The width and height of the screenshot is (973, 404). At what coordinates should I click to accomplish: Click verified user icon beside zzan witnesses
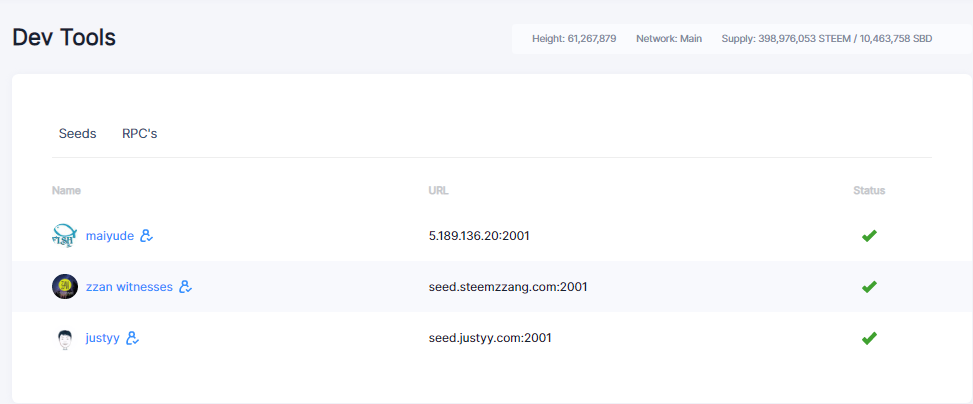click(x=186, y=287)
